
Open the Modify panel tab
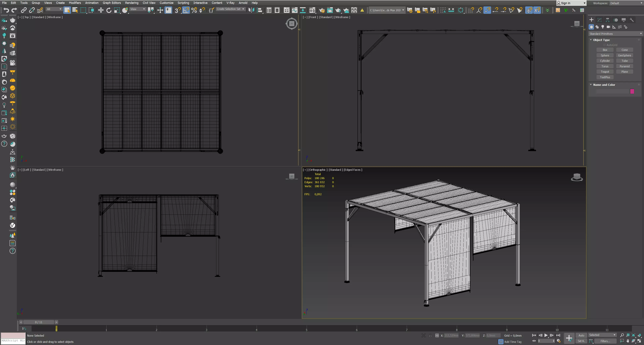coord(600,20)
